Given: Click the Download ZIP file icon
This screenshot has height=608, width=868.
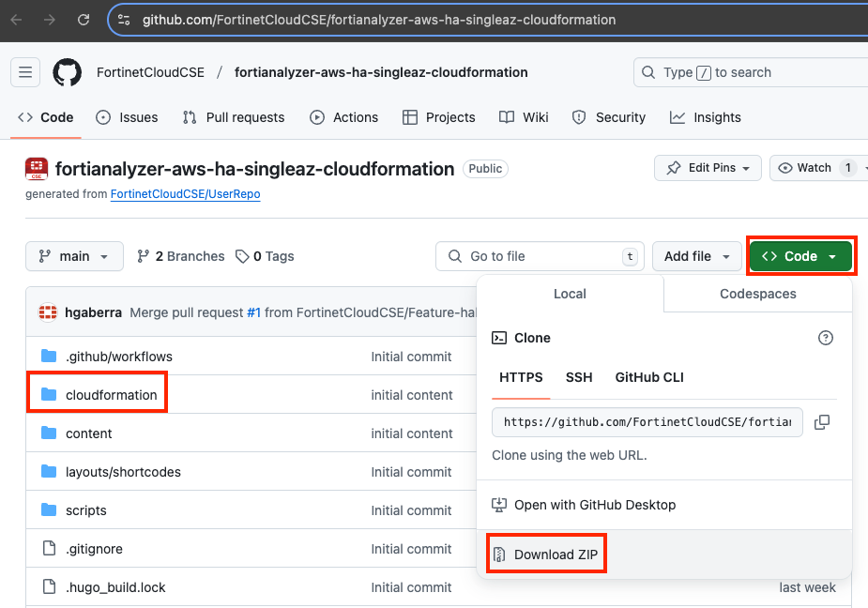Looking at the screenshot, I should coord(499,555).
